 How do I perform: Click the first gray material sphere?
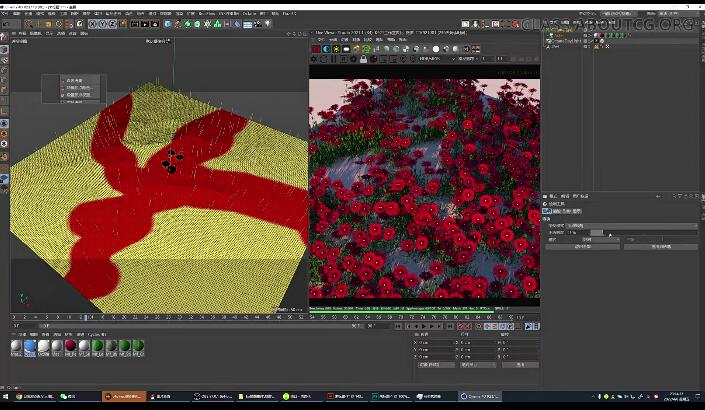click(16, 346)
